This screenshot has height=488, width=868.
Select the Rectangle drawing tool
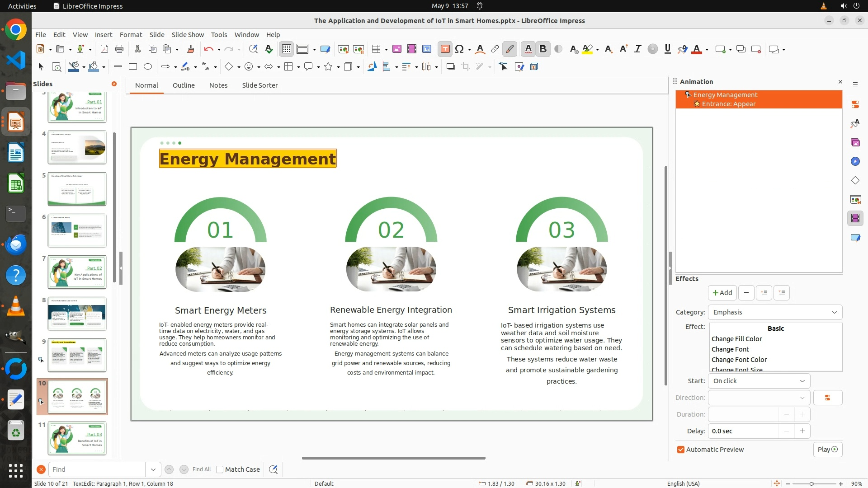click(133, 67)
